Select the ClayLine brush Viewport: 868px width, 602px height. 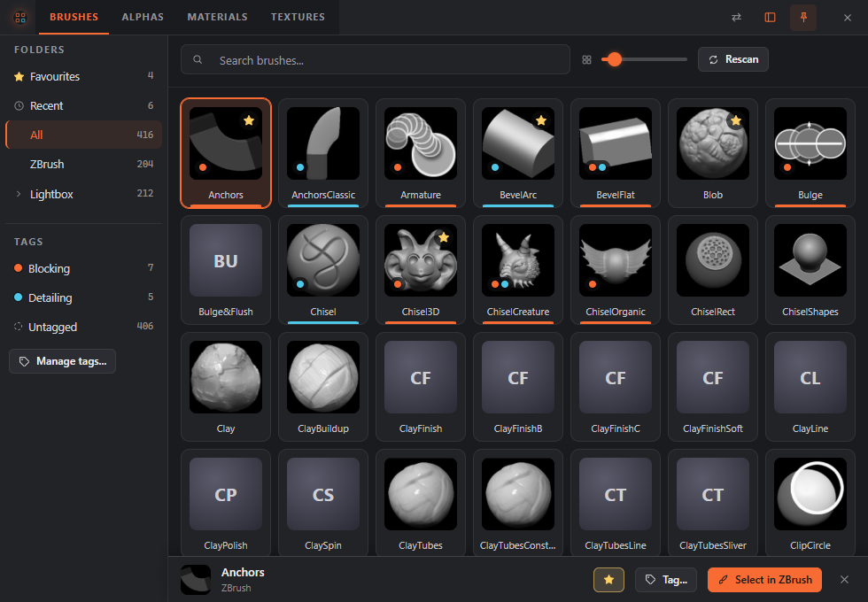(810, 387)
